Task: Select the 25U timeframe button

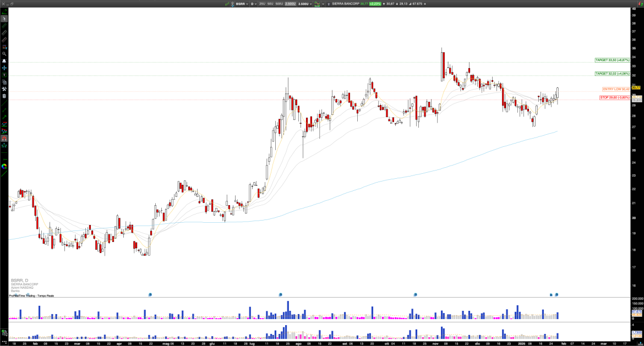Action: [262, 4]
